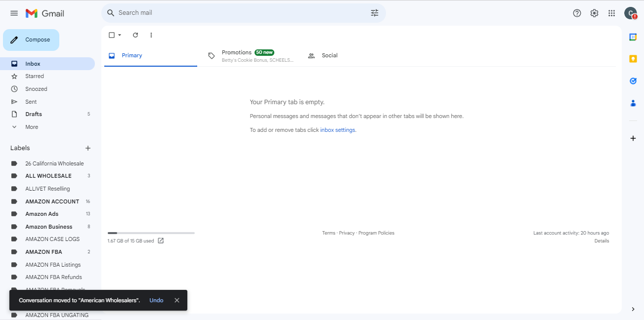Open the Privacy link
Screen dimensions: 644x320
click(x=347, y=233)
